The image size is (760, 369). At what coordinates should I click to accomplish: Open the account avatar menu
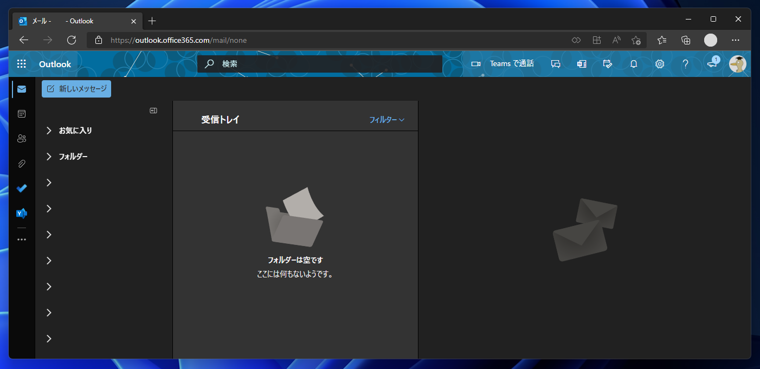coord(738,64)
